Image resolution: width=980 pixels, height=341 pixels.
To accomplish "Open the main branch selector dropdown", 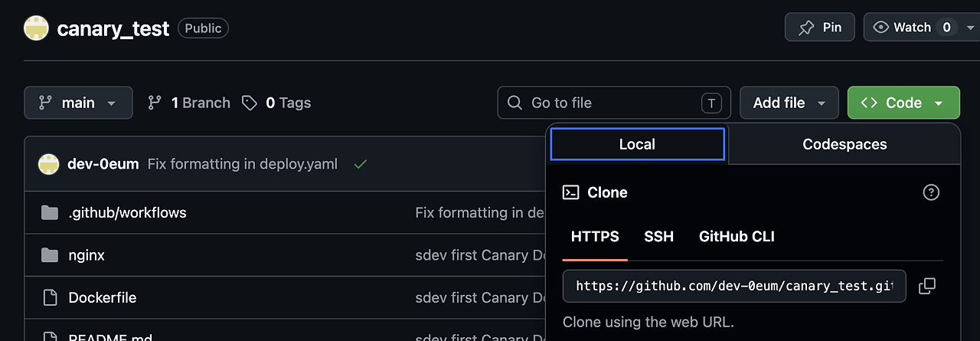I will point(78,103).
